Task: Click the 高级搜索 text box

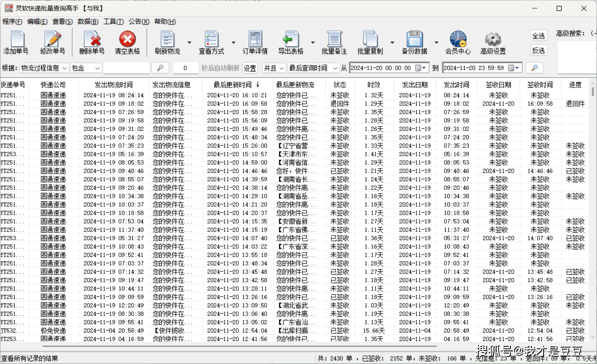Action: click(x=577, y=58)
